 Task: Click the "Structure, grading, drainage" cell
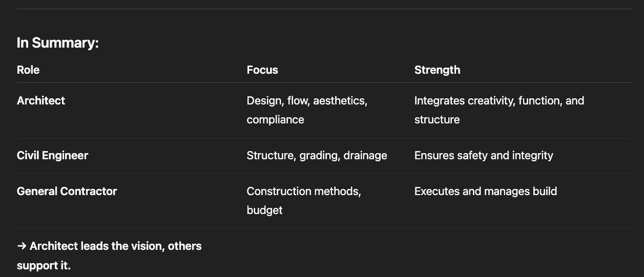[x=317, y=156]
